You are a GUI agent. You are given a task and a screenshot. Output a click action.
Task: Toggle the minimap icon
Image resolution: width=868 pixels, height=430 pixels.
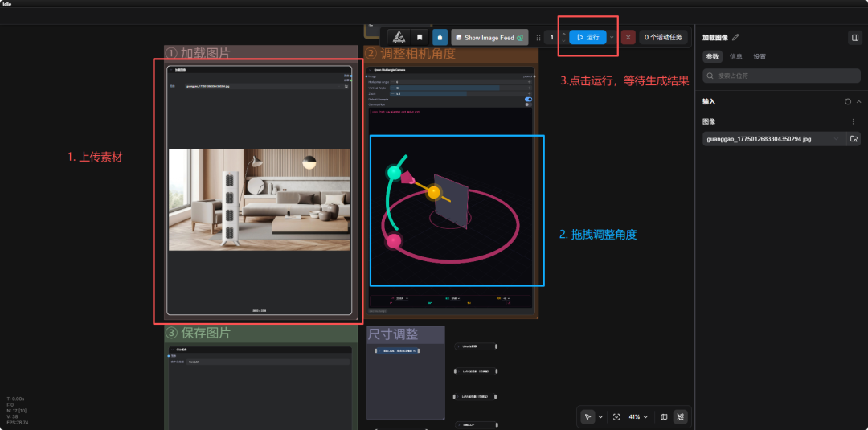[664, 416]
